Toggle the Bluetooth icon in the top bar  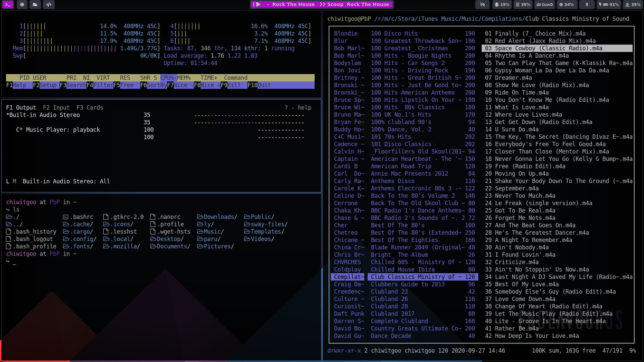click(587, 5)
